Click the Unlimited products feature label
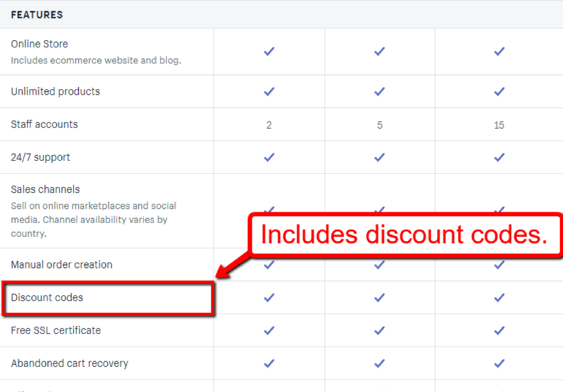563x392 pixels. click(x=55, y=92)
